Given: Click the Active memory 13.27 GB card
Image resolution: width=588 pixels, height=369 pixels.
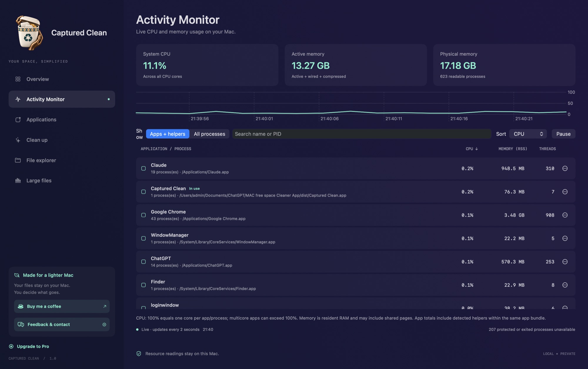Looking at the screenshot, I should coord(356,65).
